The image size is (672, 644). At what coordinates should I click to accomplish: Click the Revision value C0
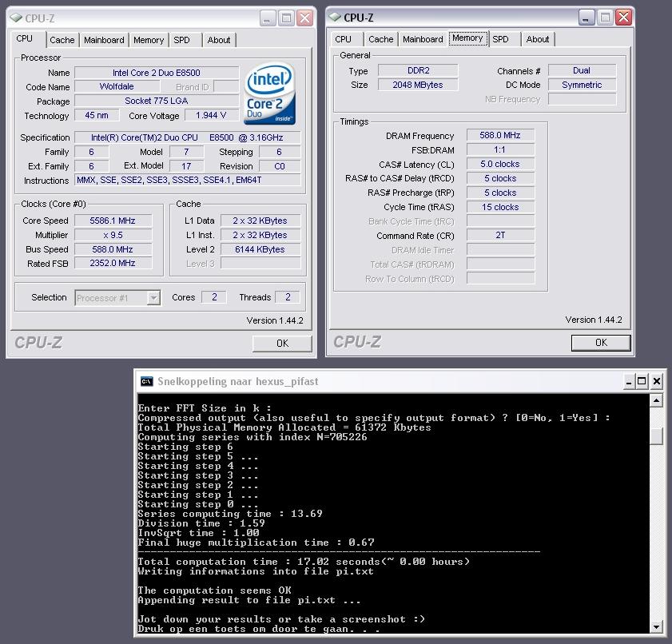(x=280, y=166)
